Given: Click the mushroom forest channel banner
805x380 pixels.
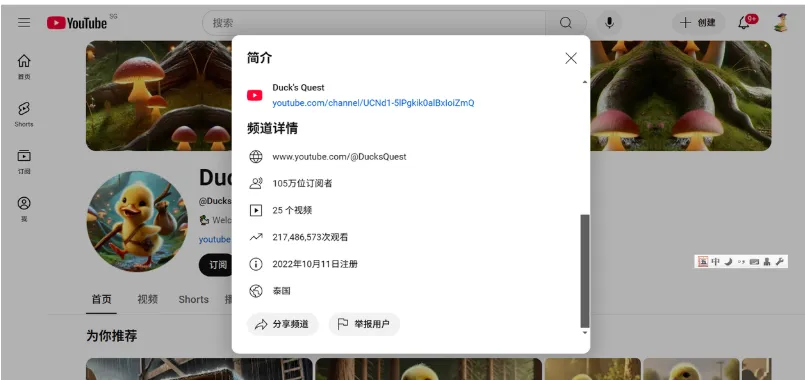Looking at the screenshot, I should pos(158,96).
